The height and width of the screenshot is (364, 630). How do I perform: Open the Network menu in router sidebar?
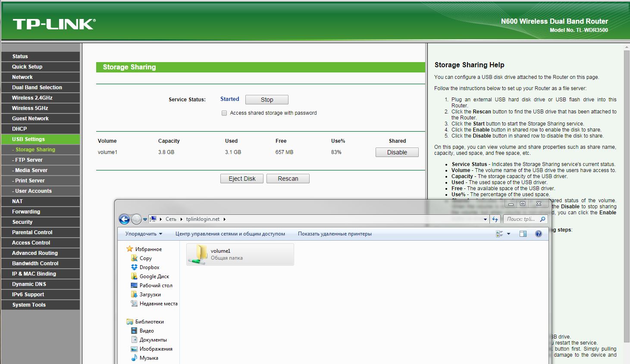pyautogui.click(x=41, y=77)
